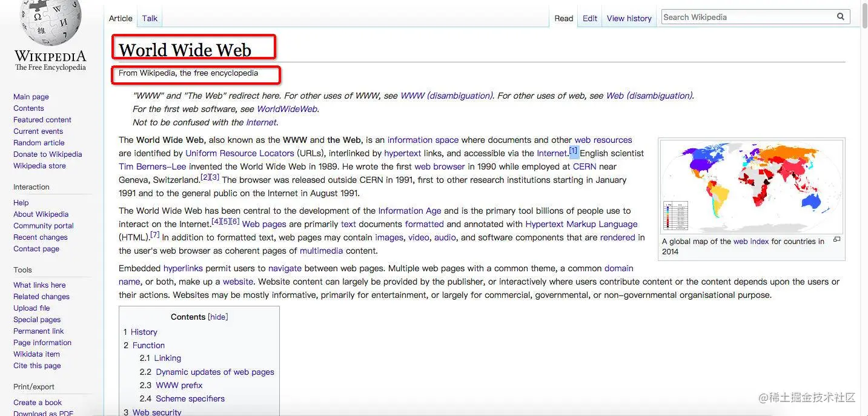
Task: Open Community portal link
Action: (44, 226)
